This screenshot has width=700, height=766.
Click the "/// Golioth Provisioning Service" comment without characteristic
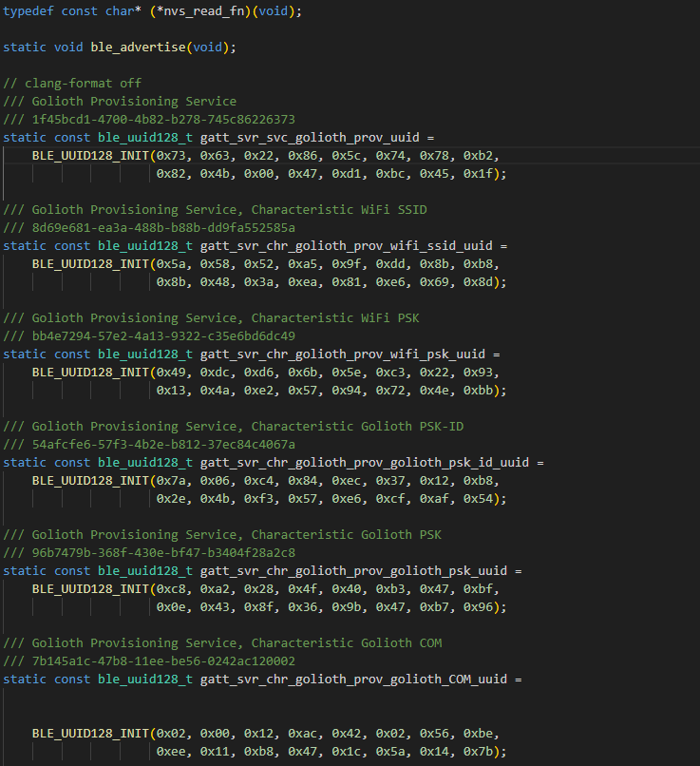point(120,101)
